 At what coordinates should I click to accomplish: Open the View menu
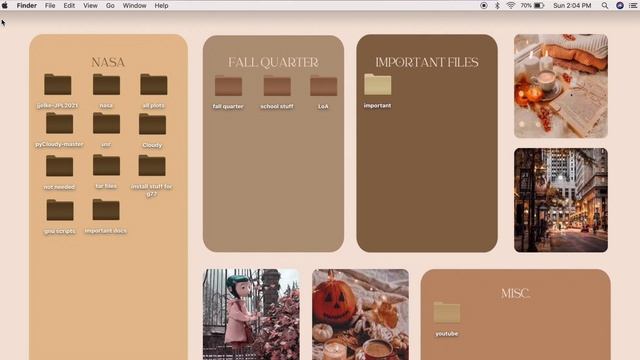(x=90, y=5)
